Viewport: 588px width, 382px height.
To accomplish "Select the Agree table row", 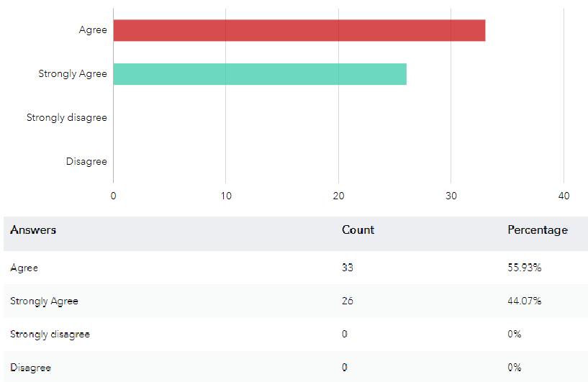I will coord(296,268).
